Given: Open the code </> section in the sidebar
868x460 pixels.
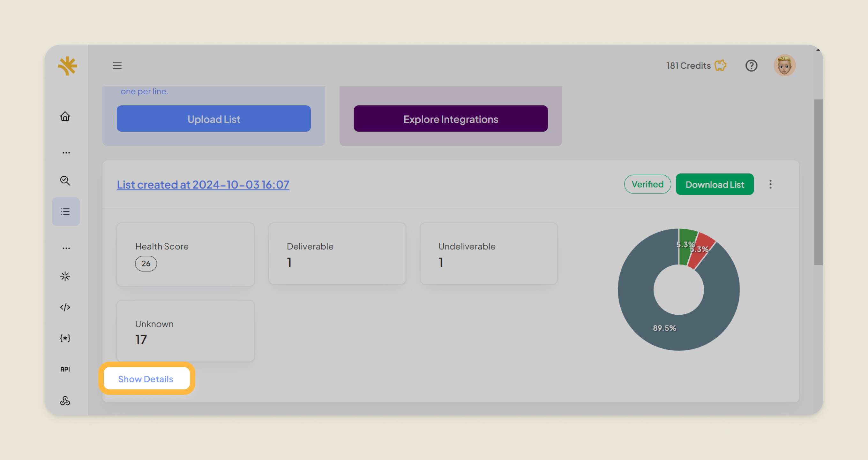Looking at the screenshot, I should [65, 307].
